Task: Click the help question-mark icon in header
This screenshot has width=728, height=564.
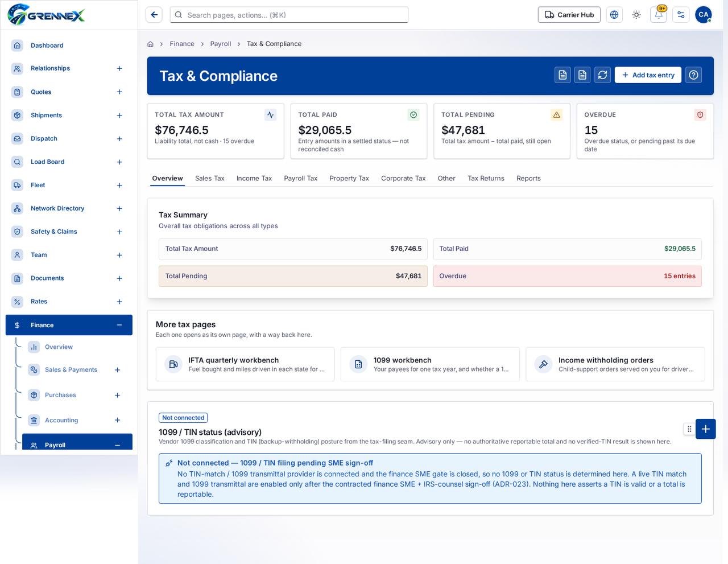Action: [693, 75]
